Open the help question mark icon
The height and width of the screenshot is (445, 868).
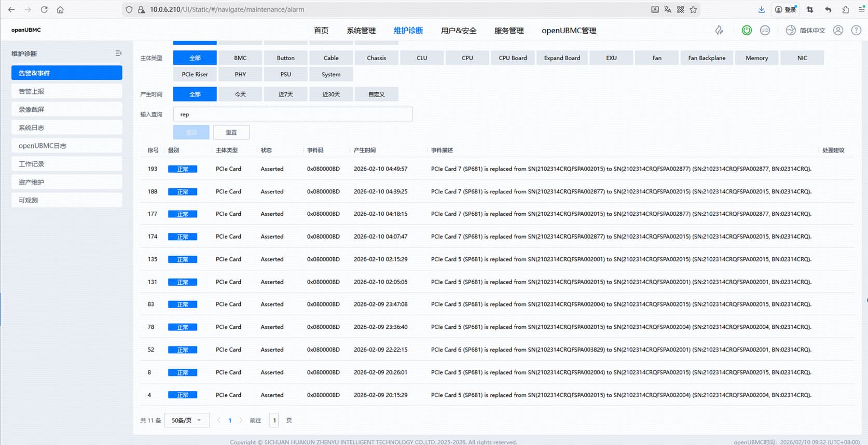[x=856, y=31]
